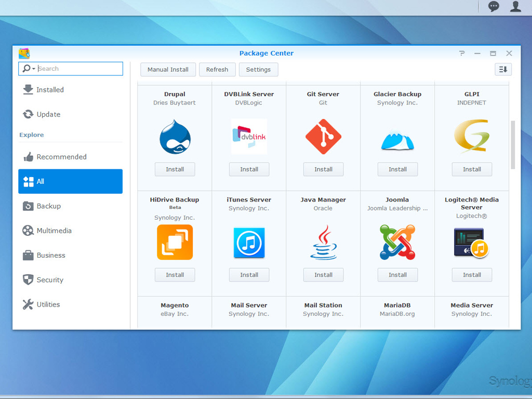Click the Refresh button
This screenshot has height=399, width=532.
pos(217,70)
